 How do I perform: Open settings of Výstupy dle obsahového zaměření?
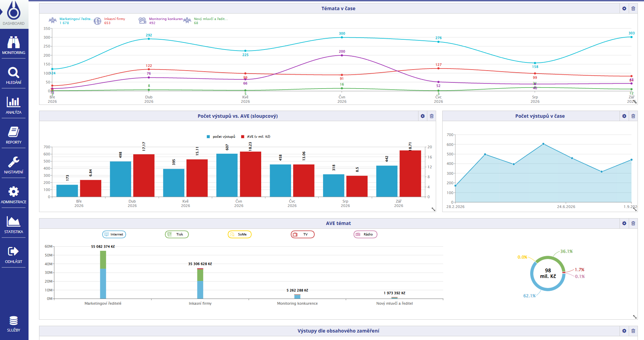tap(624, 331)
